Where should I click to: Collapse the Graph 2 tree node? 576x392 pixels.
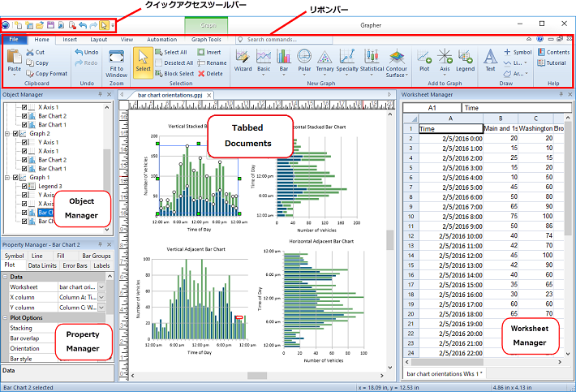click(x=7, y=134)
